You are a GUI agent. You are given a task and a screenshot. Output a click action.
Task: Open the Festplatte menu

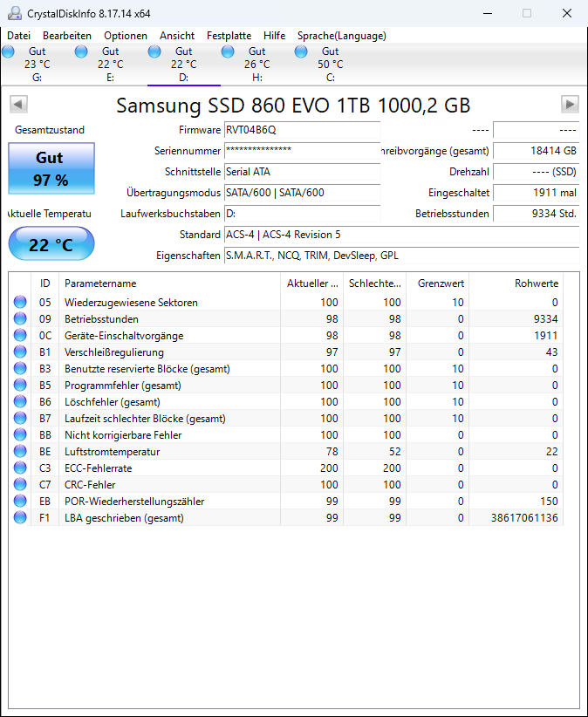229,36
